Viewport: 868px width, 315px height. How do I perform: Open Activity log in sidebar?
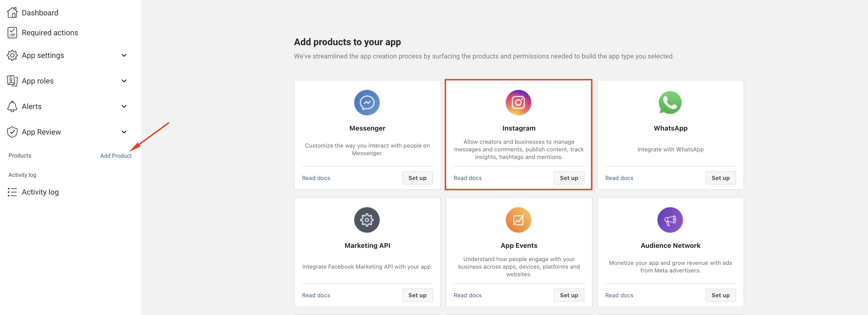pyautogui.click(x=40, y=192)
